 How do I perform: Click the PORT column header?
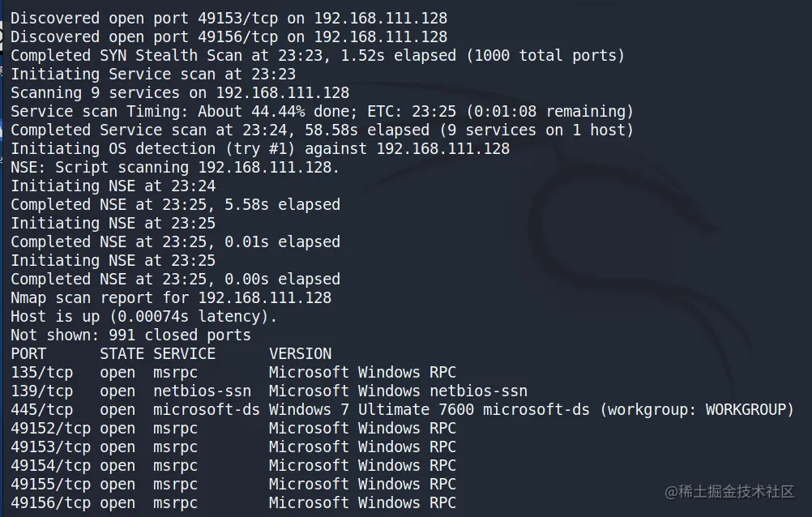coord(28,354)
